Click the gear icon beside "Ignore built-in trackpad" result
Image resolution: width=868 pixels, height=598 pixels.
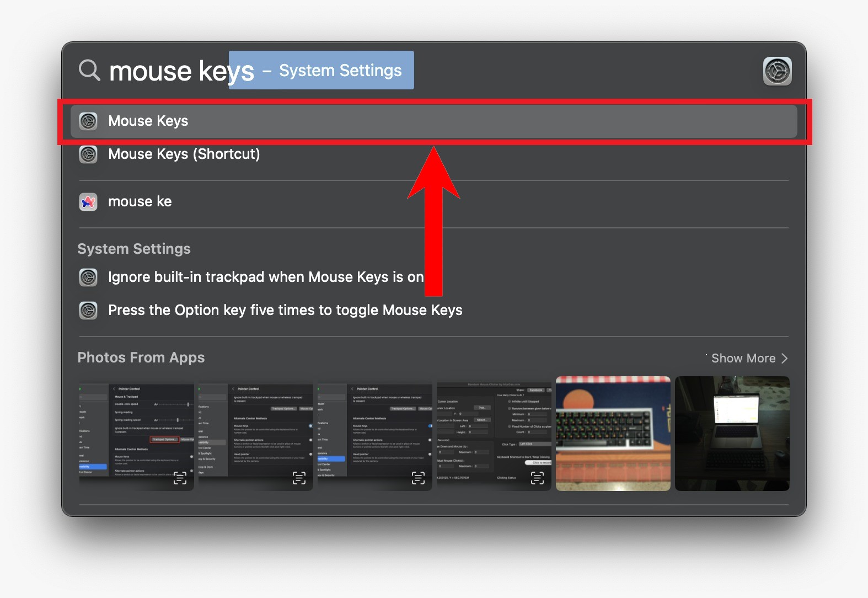click(88, 277)
